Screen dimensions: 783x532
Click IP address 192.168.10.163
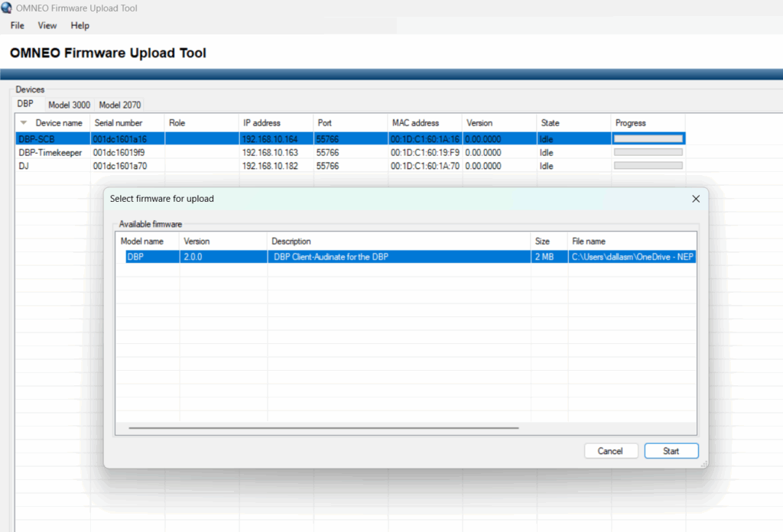pyautogui.click(x=270, y=153)
